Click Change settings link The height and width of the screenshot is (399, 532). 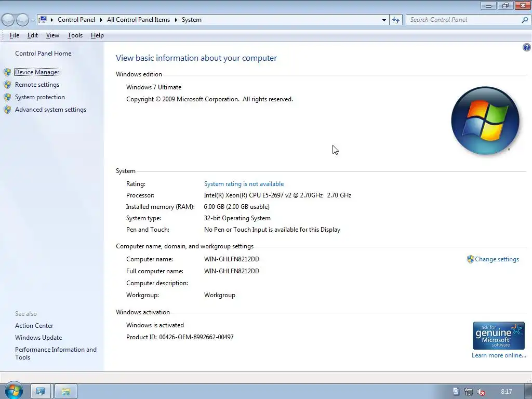(x=497, y=259)
